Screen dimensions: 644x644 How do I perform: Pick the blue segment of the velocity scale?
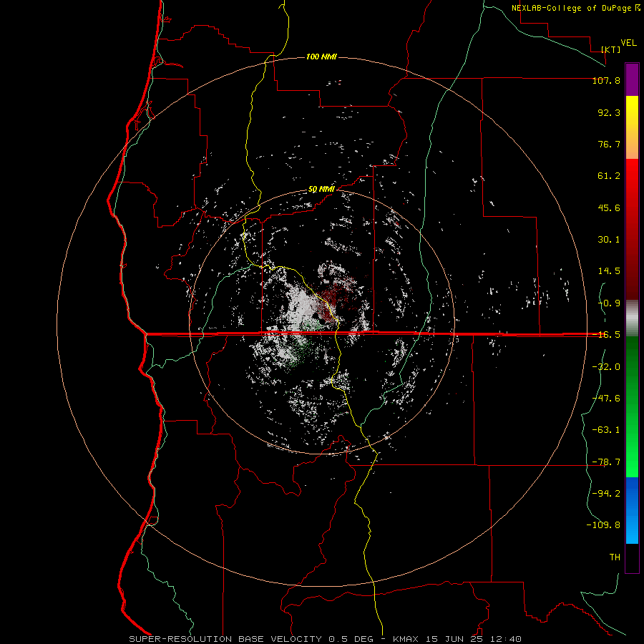632,510
